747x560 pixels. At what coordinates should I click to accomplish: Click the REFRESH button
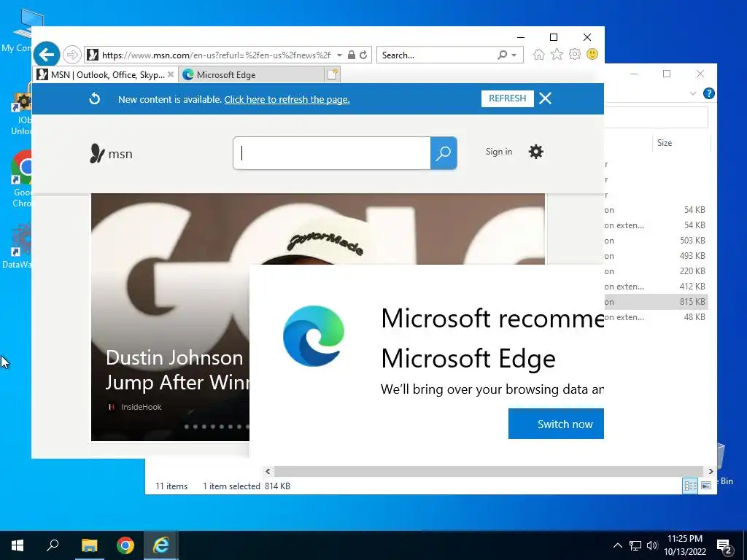coord(508,98)
